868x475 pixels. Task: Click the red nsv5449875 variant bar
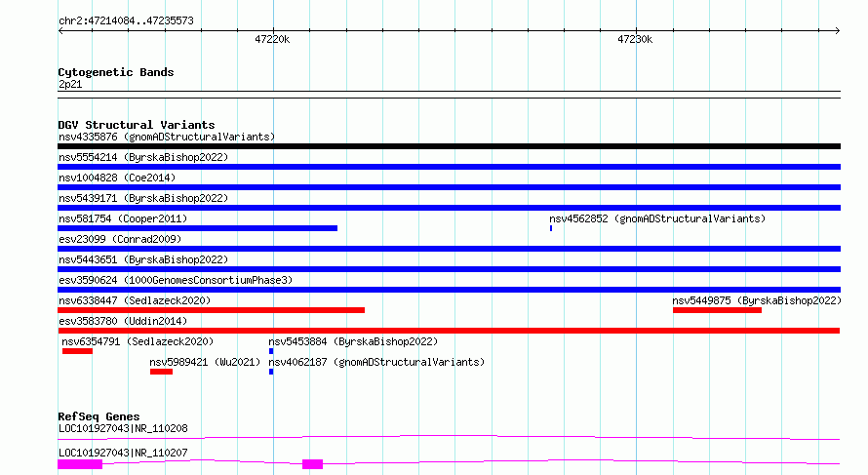click(717, 310)
